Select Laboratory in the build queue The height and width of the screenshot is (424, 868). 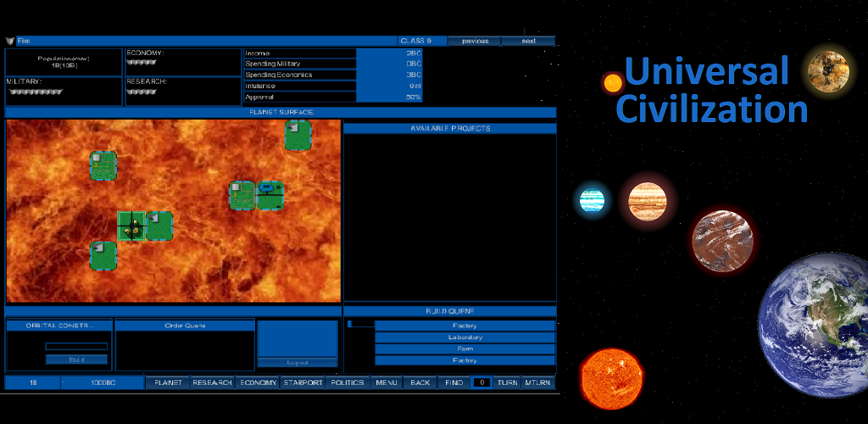[x=465, y=338]
